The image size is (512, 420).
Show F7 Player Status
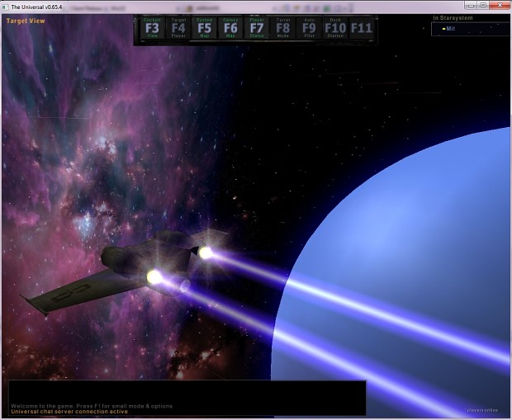tap(257, 28)
